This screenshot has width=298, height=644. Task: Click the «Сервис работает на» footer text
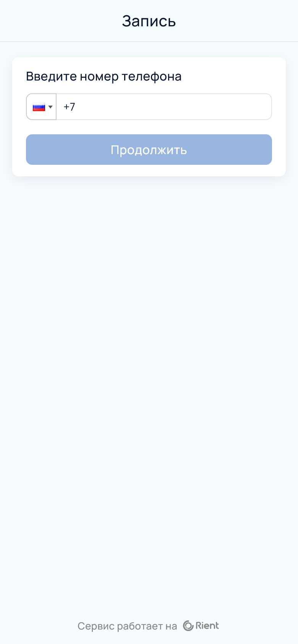pyautogui.click(x=127, y=626)
